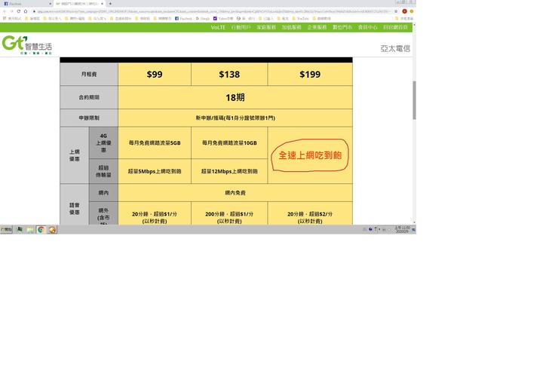Open the 行動用戶 menu item
The width and height of the screenshot is (543, 392).
(241, 27)
